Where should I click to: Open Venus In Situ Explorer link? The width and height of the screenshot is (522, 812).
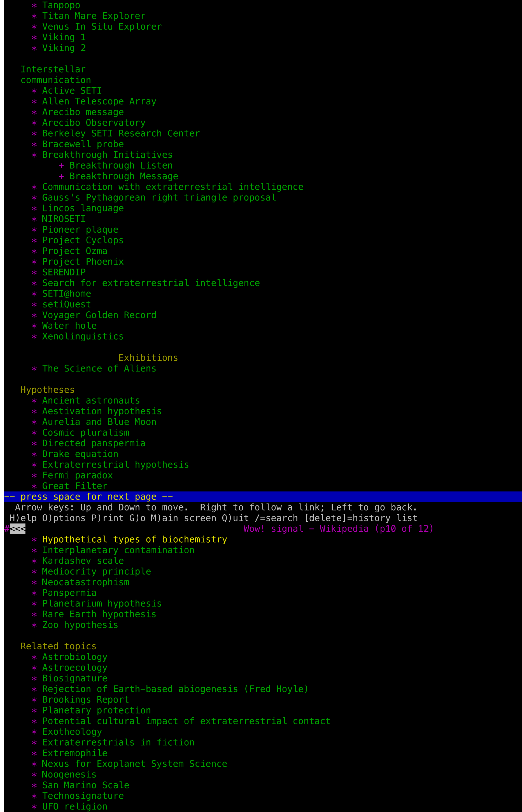tap(102, 26)
